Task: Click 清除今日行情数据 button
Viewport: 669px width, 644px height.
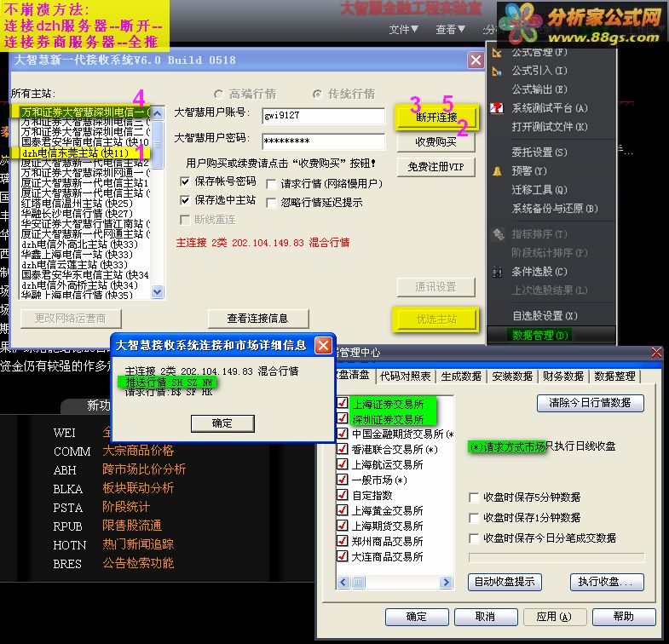Action: click(x=590, y=403)
